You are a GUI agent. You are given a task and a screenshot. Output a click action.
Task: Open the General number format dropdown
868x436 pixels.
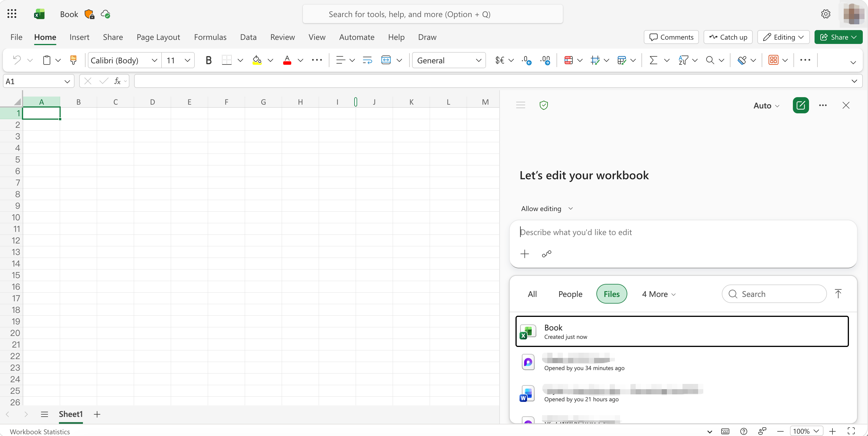[x=448, y=60]
